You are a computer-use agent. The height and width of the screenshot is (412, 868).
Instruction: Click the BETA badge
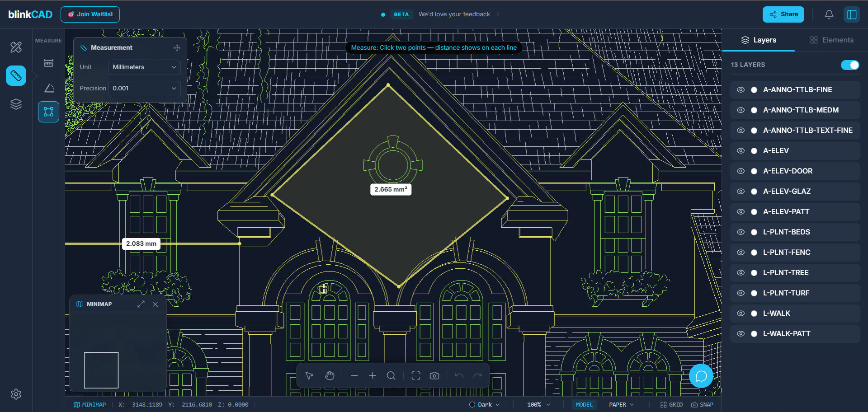pyautogui.click(x=401, y=14)
